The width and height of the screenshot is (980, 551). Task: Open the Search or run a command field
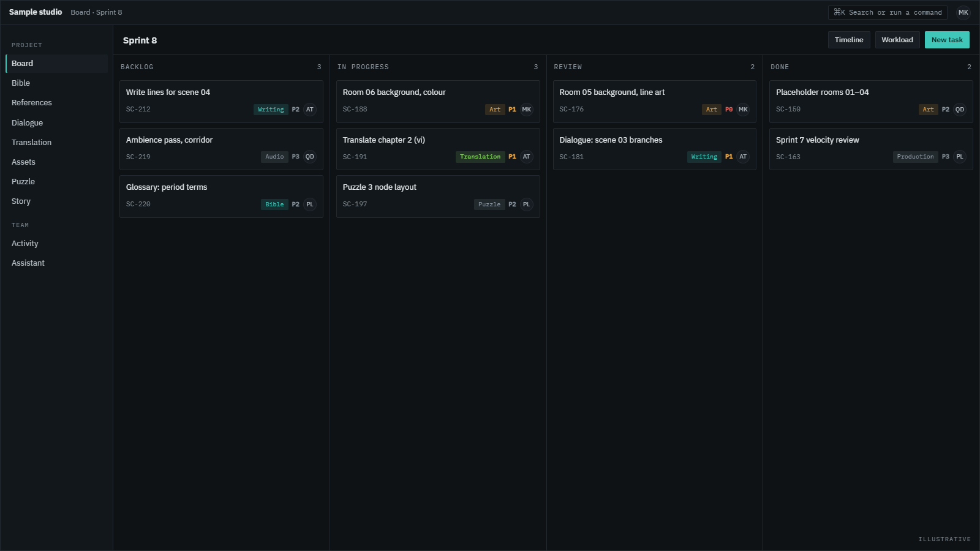(888, 12)
